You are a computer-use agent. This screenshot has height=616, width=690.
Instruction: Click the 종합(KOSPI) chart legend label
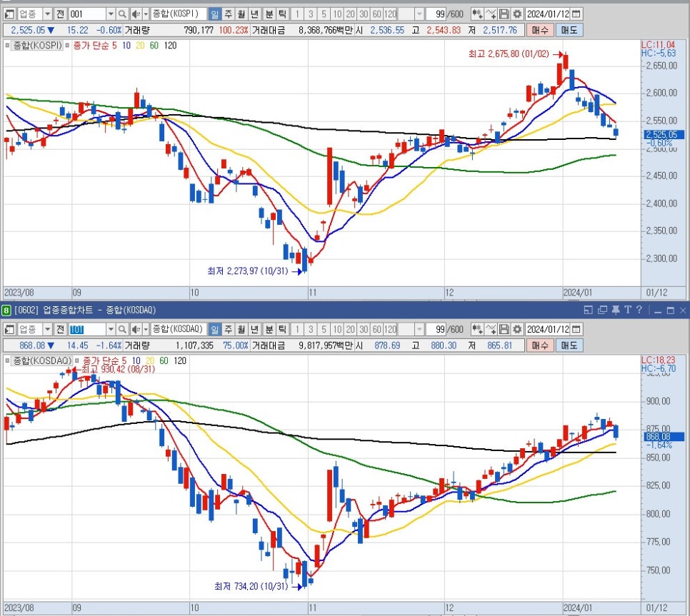tap(37, 45)
